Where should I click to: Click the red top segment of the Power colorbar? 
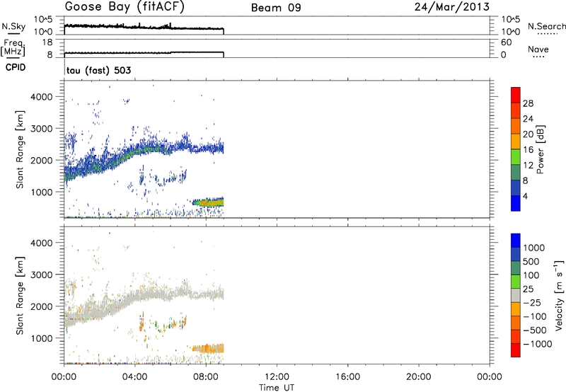tap(516, 95)
